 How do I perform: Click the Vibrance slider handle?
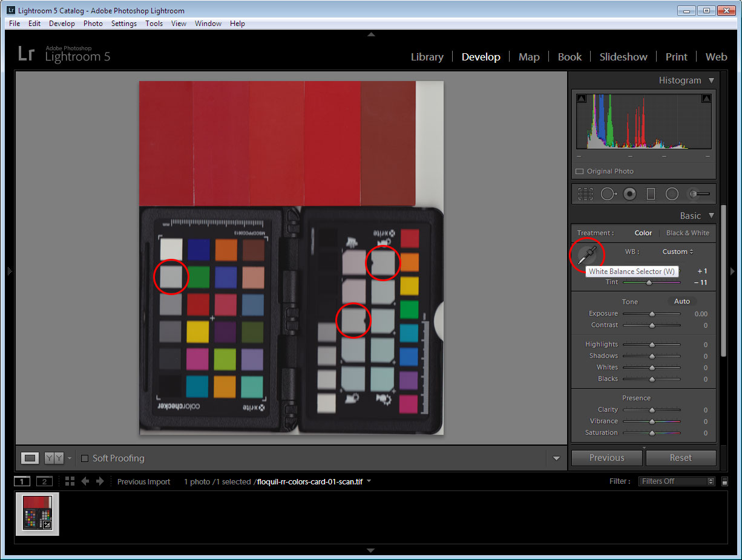[652, 422]
